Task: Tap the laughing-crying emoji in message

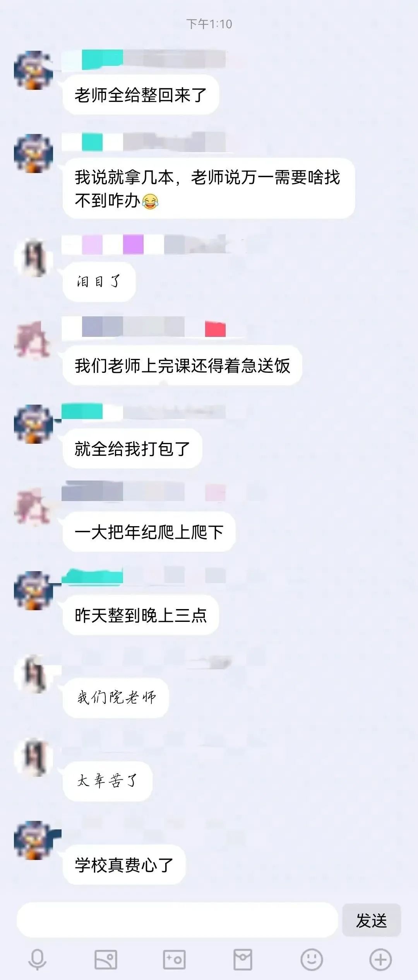Action: click(151, 201)
